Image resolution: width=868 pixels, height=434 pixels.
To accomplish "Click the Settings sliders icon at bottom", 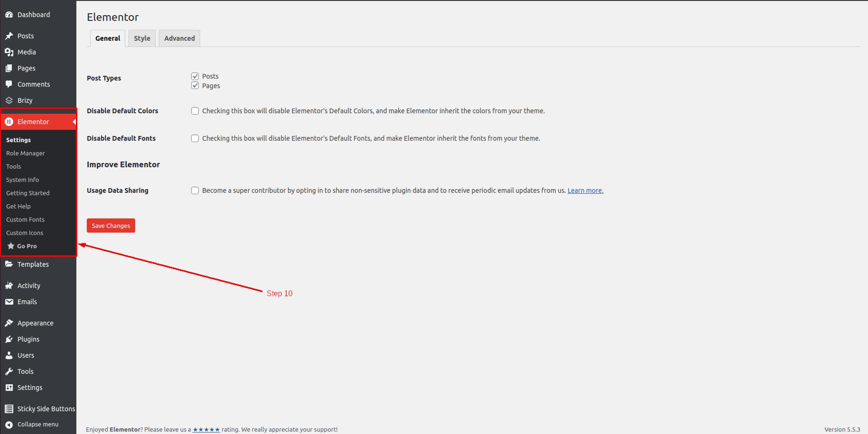I will [x=9, y=388].
